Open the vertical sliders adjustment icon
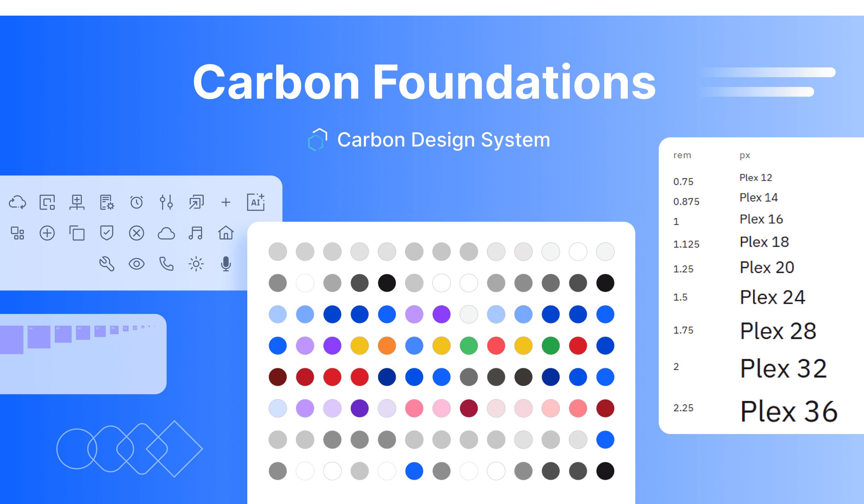Viewport: 864px width, 504px height. 166,202
